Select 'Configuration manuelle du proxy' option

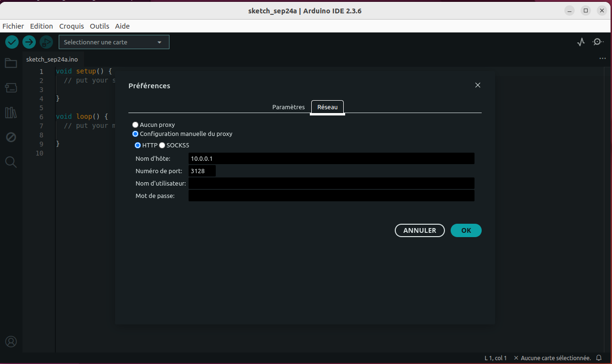[136, 134]
